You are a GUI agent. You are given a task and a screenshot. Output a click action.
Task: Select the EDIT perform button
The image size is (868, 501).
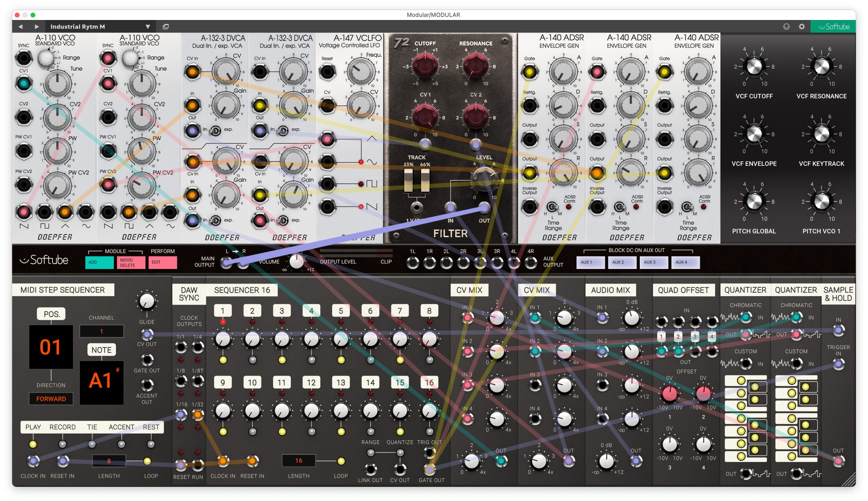pos(163,262)
